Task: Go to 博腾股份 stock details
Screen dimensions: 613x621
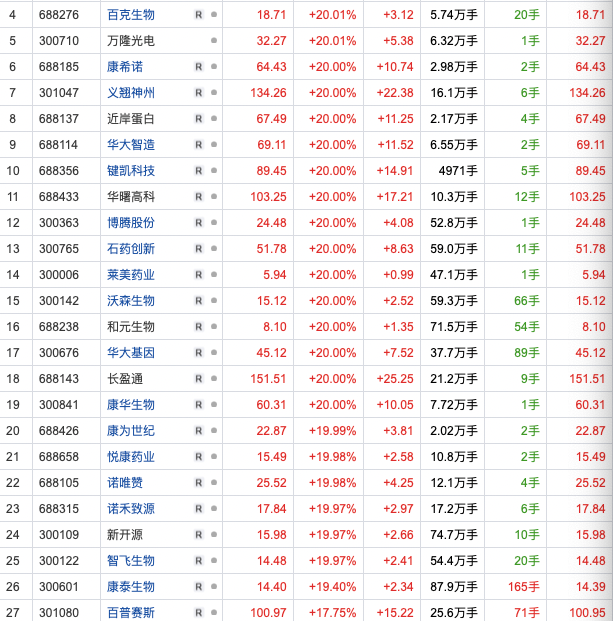Action: pos(131,223)
